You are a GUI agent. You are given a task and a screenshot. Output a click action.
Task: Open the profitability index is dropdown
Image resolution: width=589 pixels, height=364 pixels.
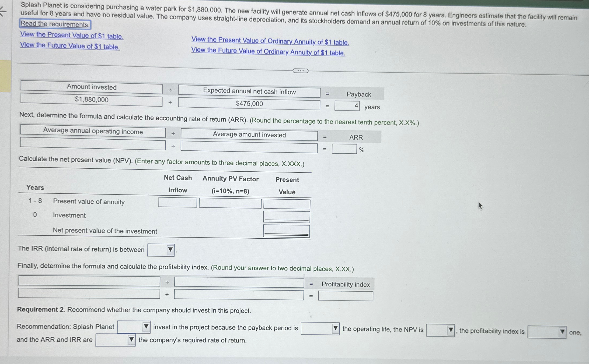(x=546, y=332)
